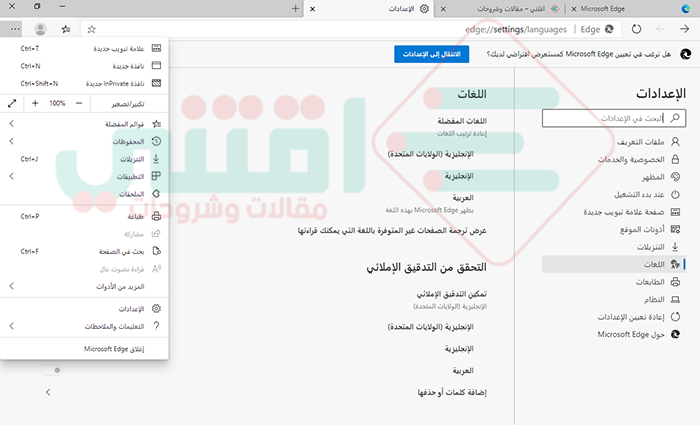Enter full screen with the expand arrows icon
This screenshot has width=700, height=425.
tap(12, 104)
